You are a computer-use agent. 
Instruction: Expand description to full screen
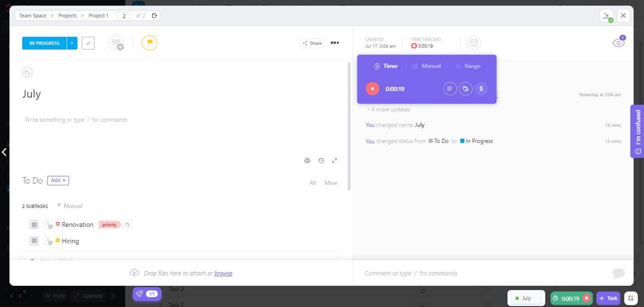click(x=335, y=161)
